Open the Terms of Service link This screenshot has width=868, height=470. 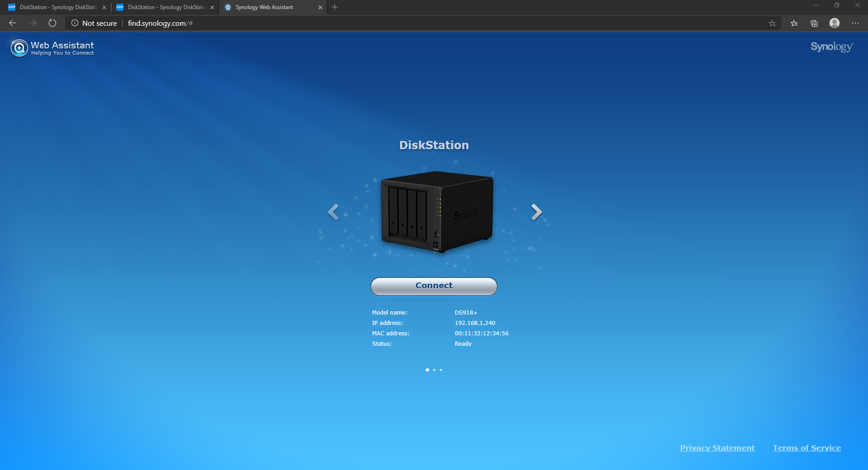pyautogui.click(x=807, y=448)
